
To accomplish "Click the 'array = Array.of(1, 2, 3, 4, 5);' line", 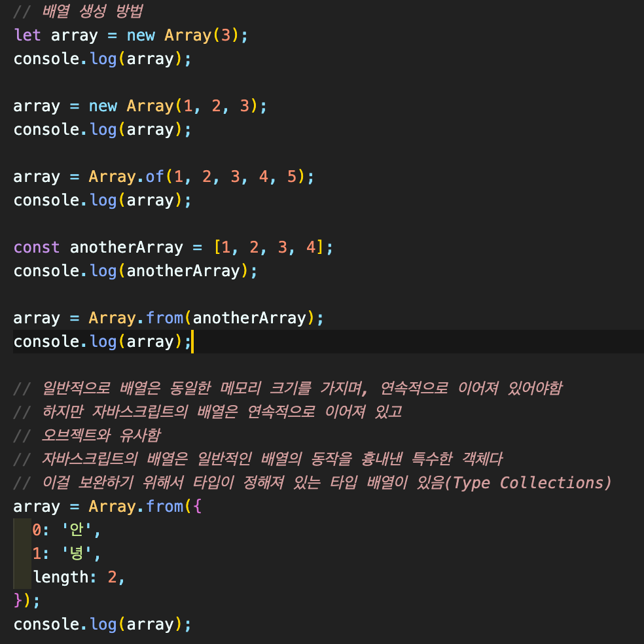I will [x=164, y=177].
